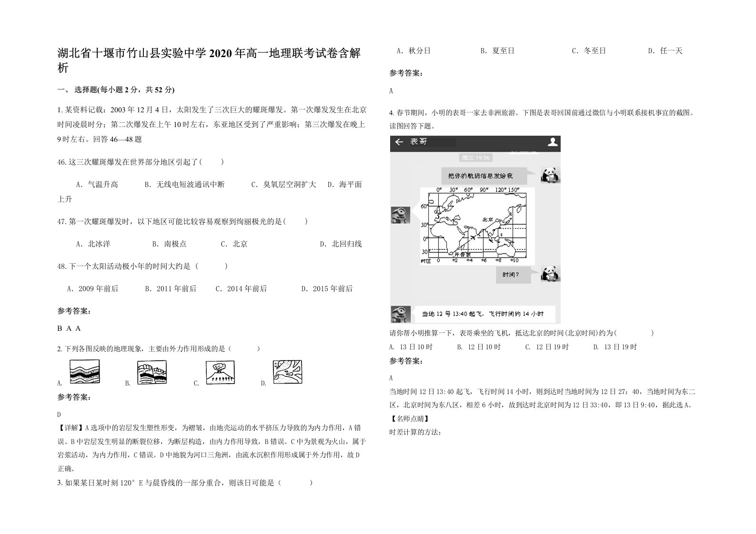Choose option C. 臭氧层空洞扩大
This screenshot has width=756, height=534.
coord(284,184)
